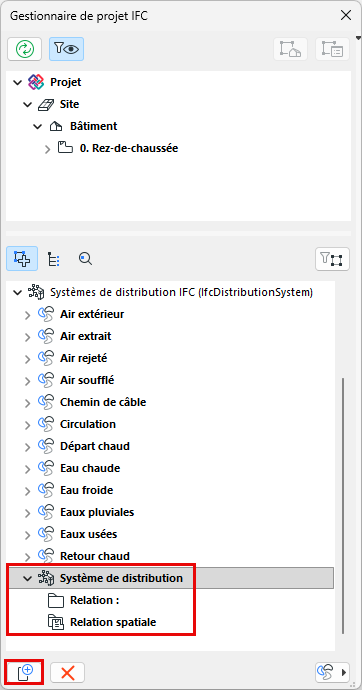
Task: Activate the assignments view mode button
Action: pos(22,258)
